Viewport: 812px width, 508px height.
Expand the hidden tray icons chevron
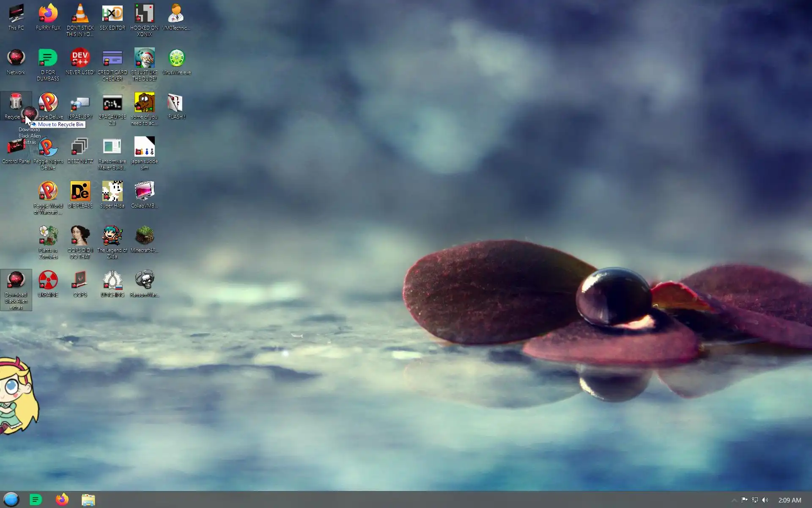click(x=734, y=500)
